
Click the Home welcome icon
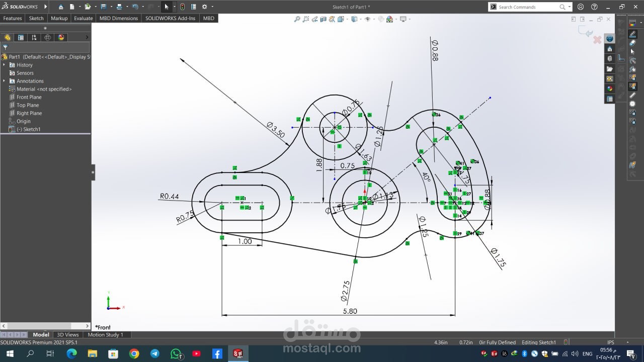click(x=61, y=7)
